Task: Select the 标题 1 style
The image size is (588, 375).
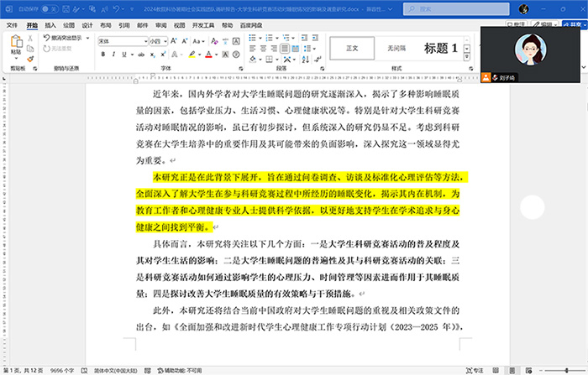Action: [440, 49]
